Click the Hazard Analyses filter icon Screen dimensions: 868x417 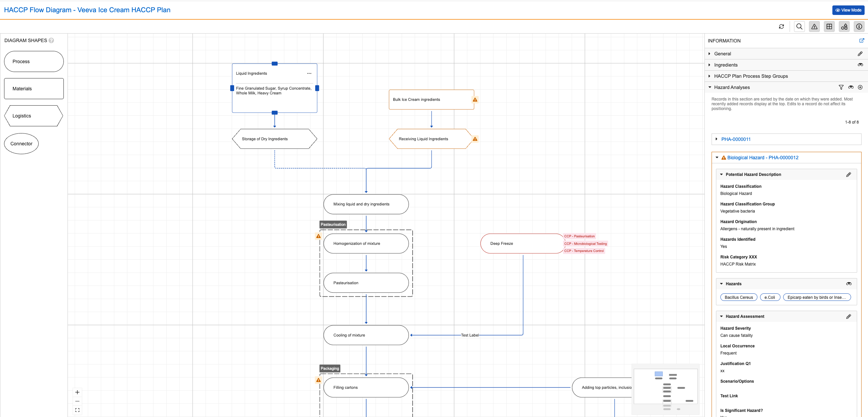pos(841,87)
